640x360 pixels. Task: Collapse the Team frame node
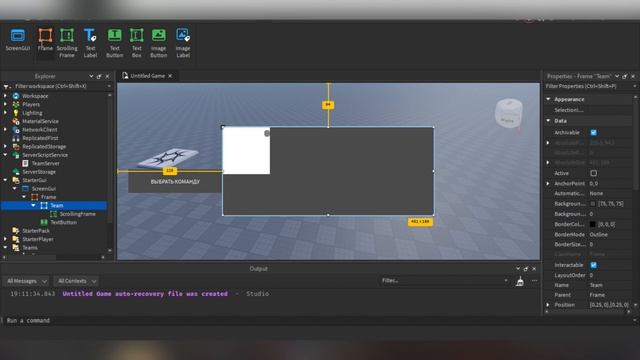33,205
